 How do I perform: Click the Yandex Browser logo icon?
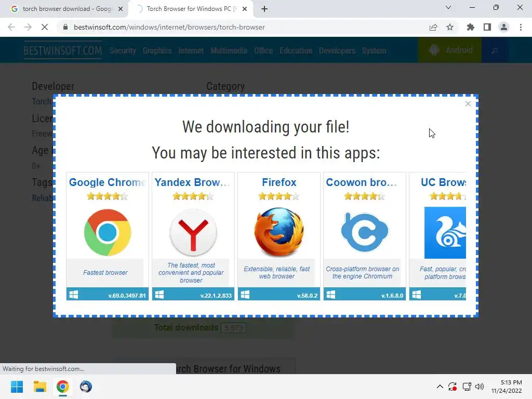point(193,233)
